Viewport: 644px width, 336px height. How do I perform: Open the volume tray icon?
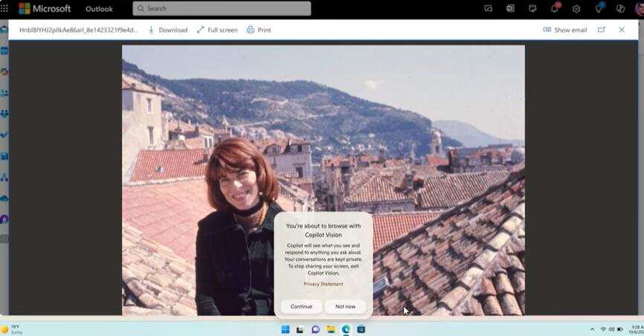[x=611, y=329]
